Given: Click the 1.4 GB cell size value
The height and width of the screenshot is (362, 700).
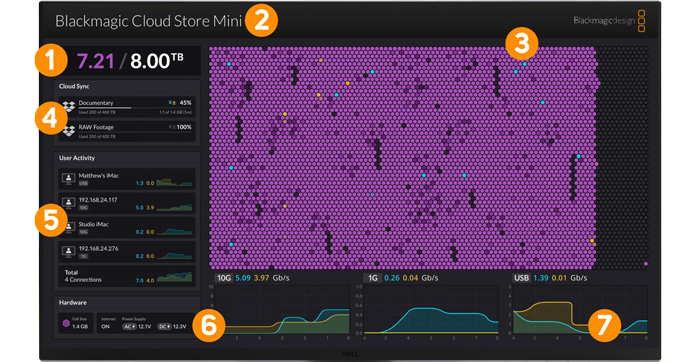Looking at the screenshot, I should 80,327.
